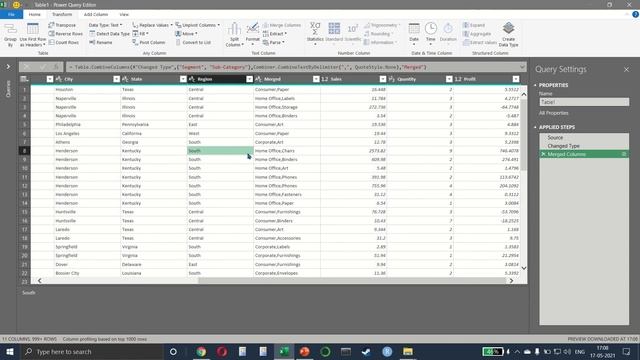640x360 pixels.
Task: Click the table select-all corner icon
Action: tap(24, 79)
